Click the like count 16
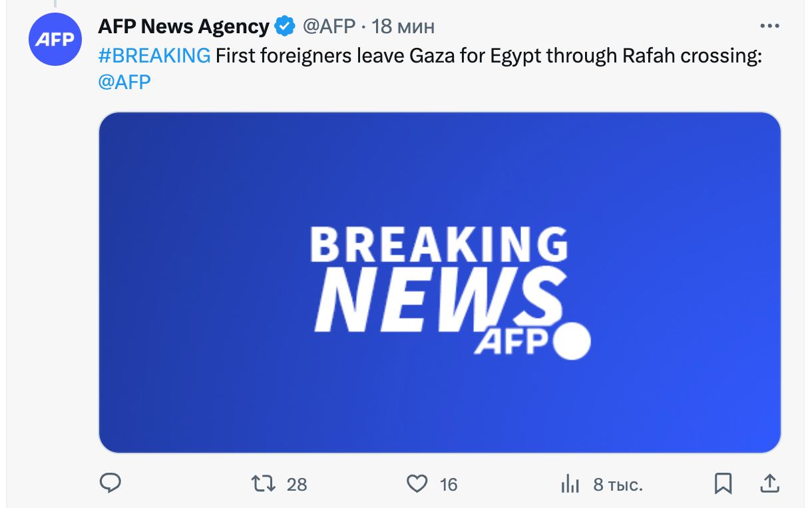 coord(449,484)
